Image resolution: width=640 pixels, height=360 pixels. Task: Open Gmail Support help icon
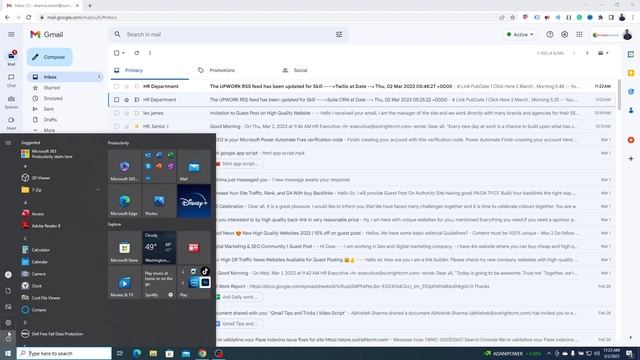coord(550,35)
